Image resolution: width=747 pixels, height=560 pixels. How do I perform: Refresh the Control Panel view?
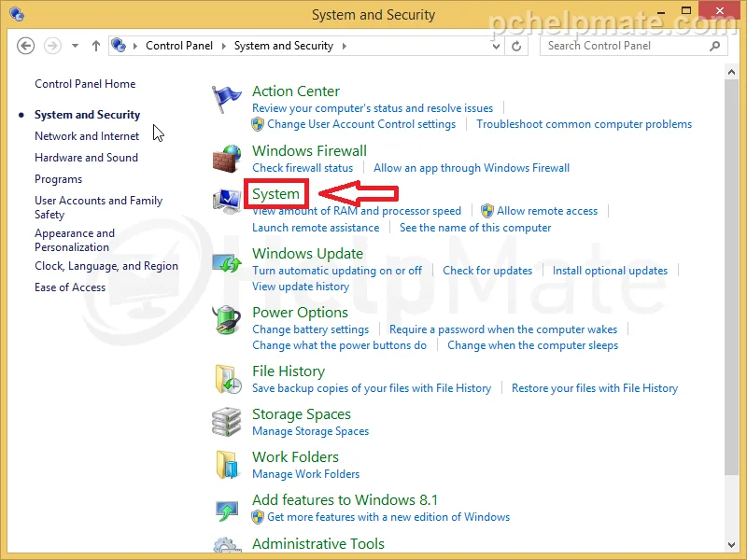(x=516, y=46)
